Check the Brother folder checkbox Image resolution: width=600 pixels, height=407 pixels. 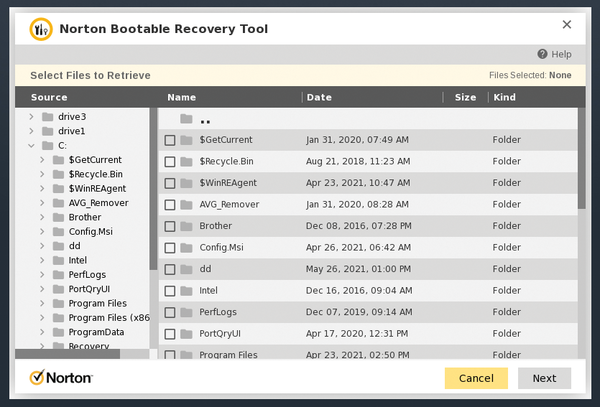pyautogui.click(x=170, y=226)
